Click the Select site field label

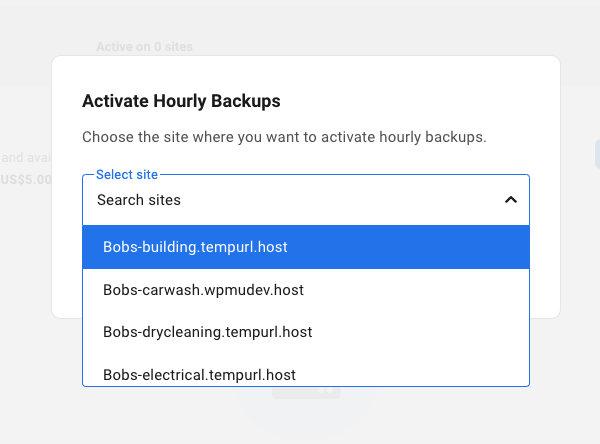point(127,175)
